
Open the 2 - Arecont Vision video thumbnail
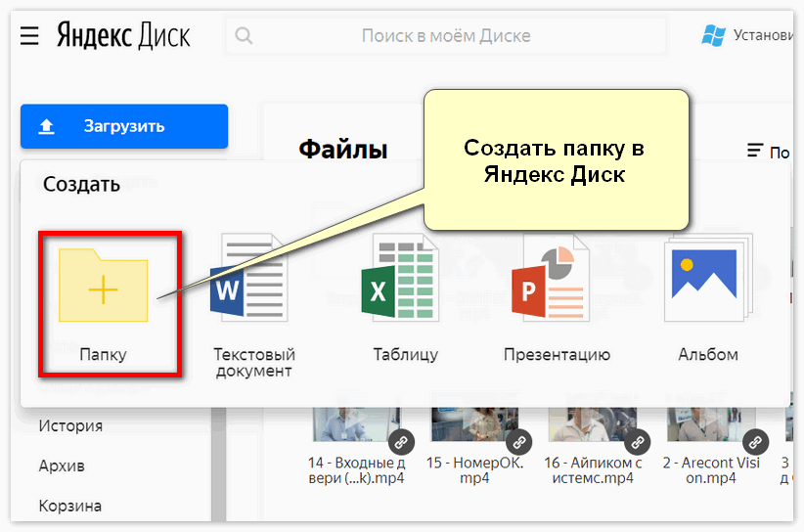click(x=711, y=424)
